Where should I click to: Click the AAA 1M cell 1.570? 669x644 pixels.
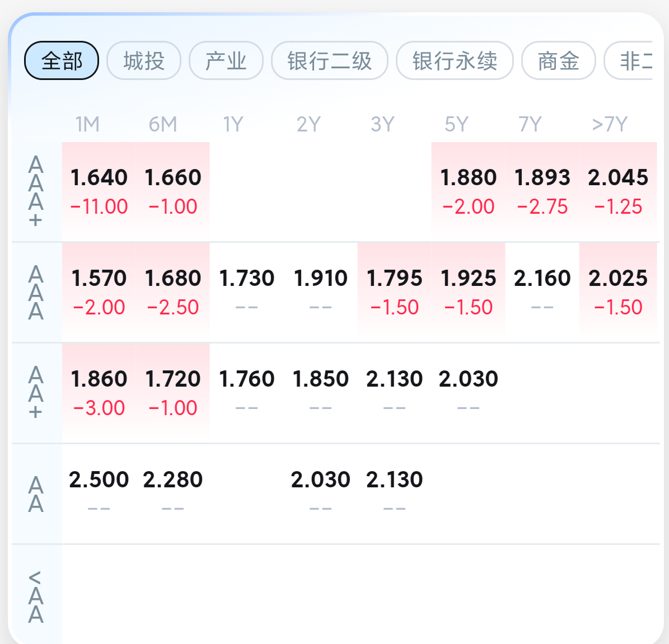(99, 292)
